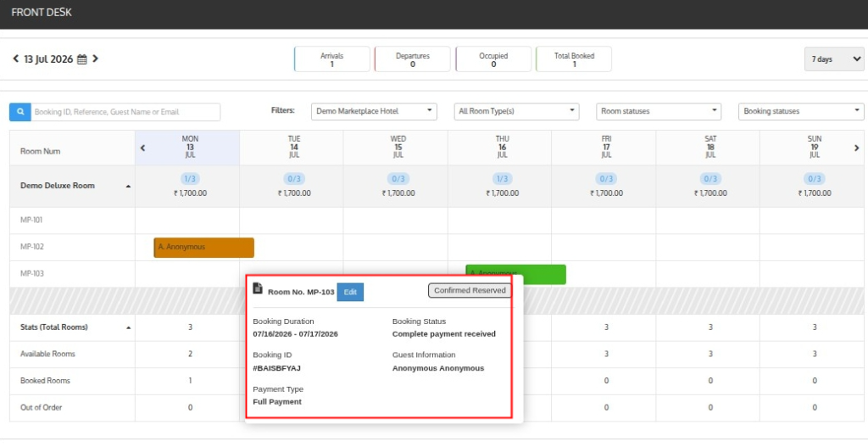This screenshot has width=868, height=447.
Task: Focus the Booking ID search field
Action: tap(125, 112)
